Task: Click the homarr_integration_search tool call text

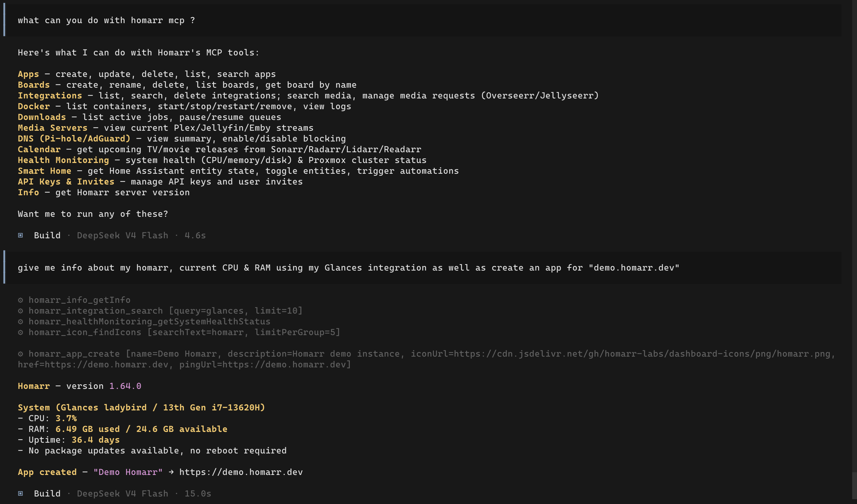Action: 165,311
